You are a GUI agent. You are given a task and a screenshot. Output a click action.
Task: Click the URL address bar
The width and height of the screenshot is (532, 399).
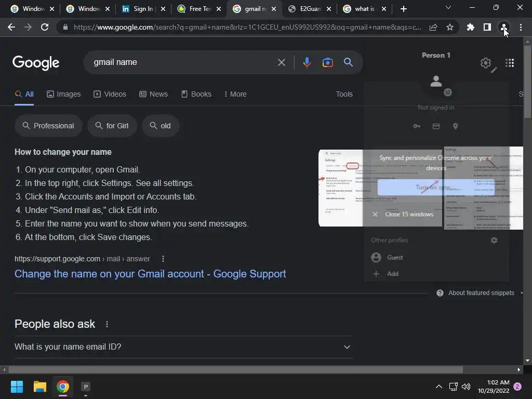click(247, 28)
